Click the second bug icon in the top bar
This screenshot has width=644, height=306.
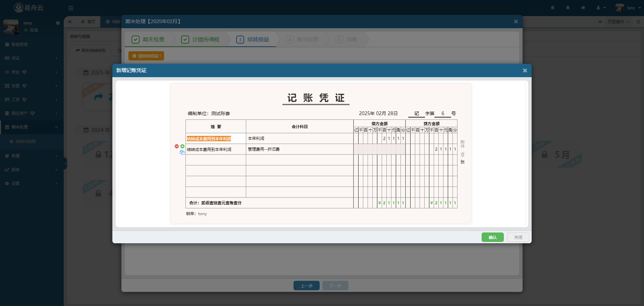point(568,8)
